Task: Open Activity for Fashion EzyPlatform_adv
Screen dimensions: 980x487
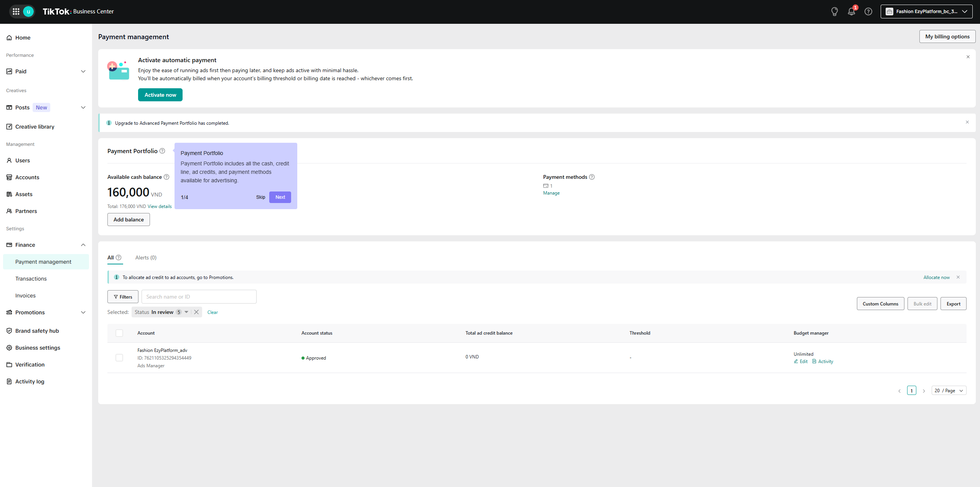Action: click(x=823, y=362)
